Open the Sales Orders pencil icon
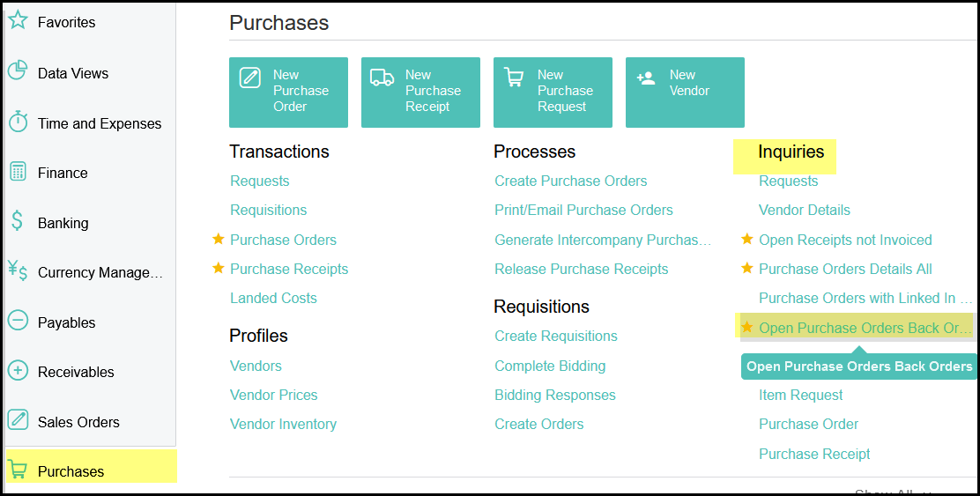The image size is (980, 496). coord(18,421)
